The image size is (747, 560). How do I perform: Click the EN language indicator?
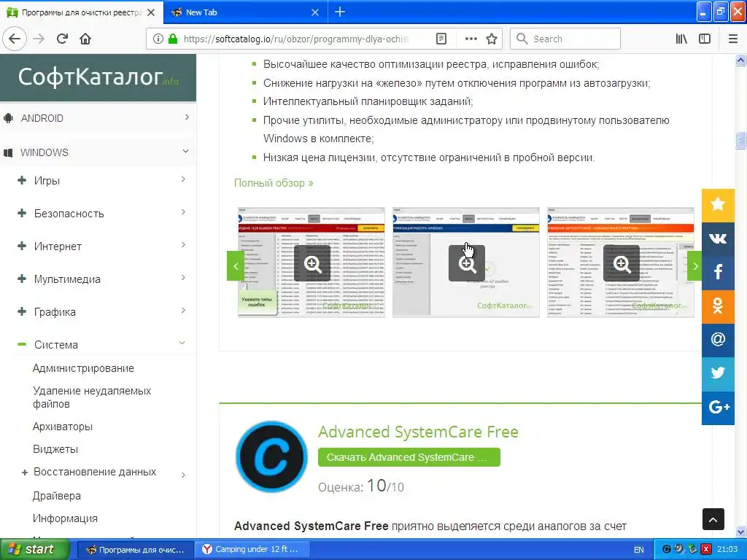pos(638,550)
